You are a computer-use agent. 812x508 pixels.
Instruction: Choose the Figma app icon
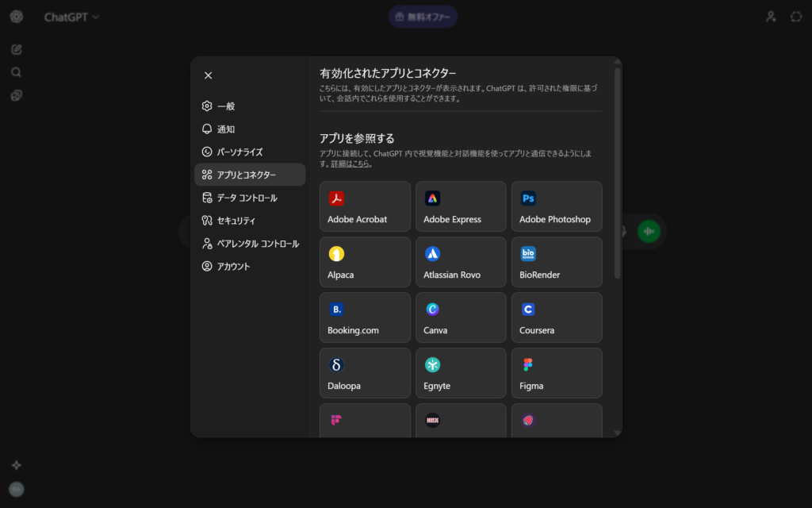click(528, 365)
